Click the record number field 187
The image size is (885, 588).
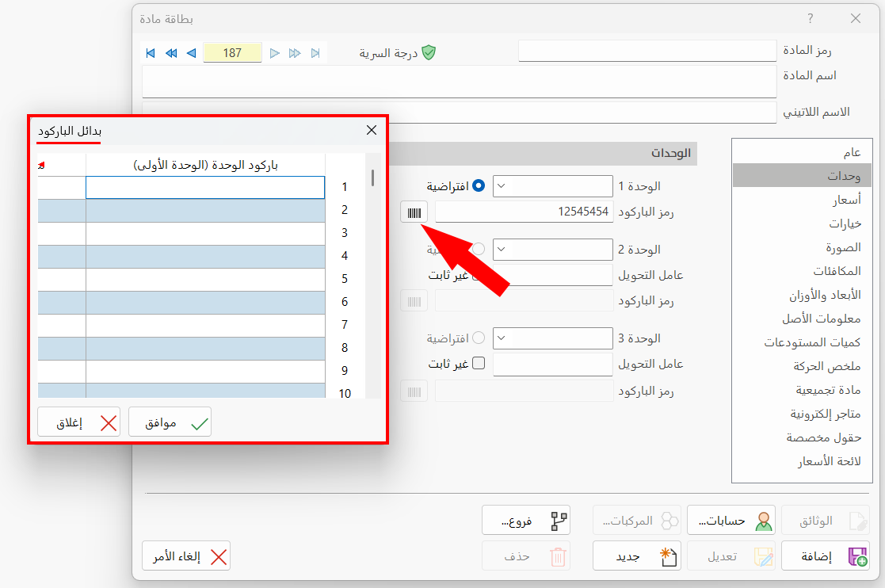tap(232, 53)
